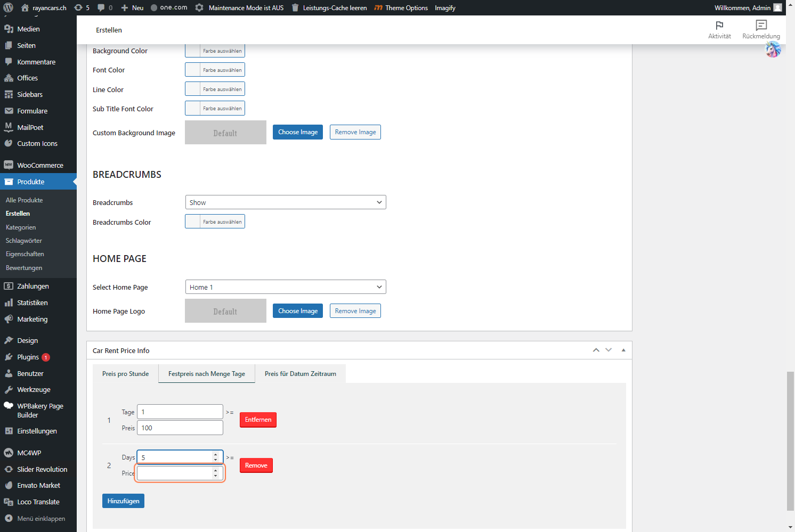The image size is (795, 532).
Task: Move Car Rent Price Info panel up
Action: (x=596, y=350)
